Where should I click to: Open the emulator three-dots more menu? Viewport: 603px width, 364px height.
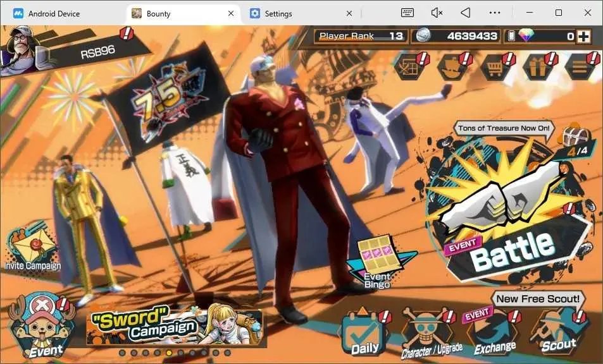[495, 13]
